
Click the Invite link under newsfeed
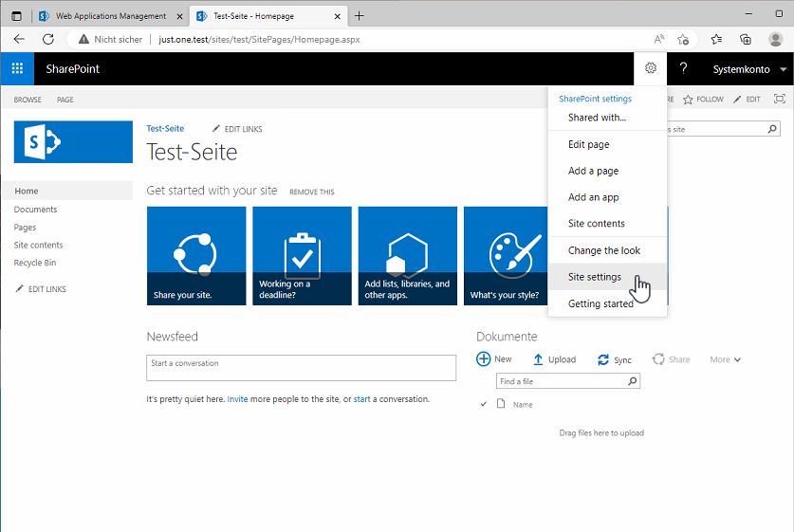pyautogui.click(x=237, y=399)
